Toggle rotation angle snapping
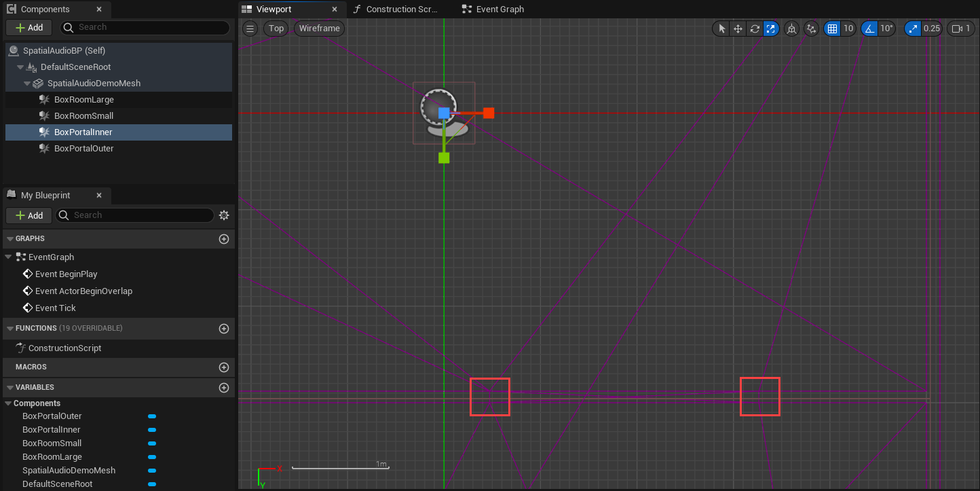This screenshot has width=980, height=491. coord(869,29)
